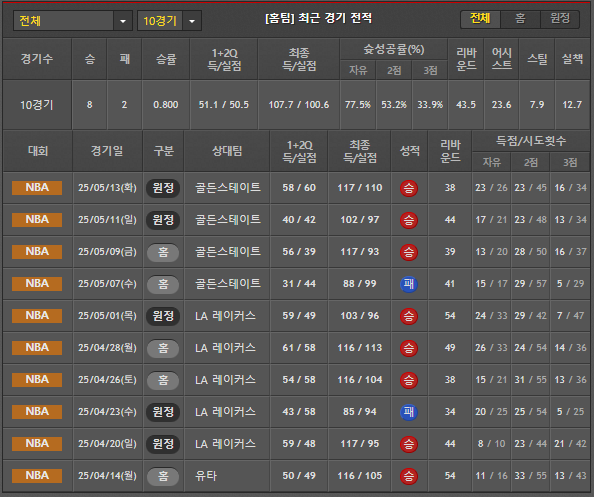Viewport: 594px width, 497px height.
Task: Click the 승률 column header
Action: pos(166,59)
